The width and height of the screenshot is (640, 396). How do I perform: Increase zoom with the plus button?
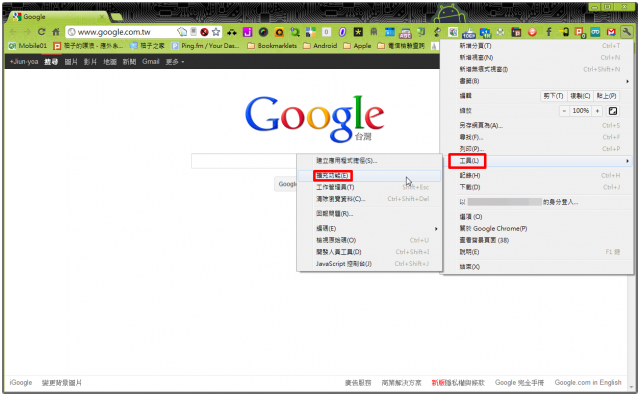click(x=597, y=111)
